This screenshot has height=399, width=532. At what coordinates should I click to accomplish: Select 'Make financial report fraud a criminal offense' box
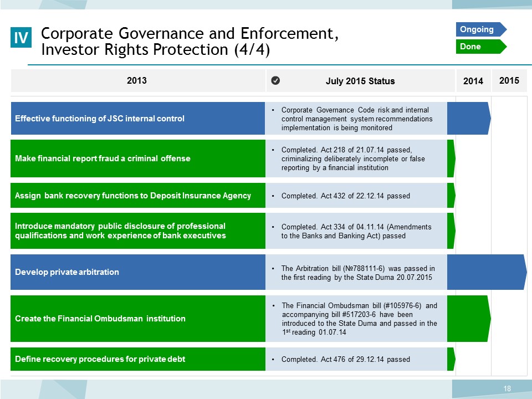click(138, 158)
